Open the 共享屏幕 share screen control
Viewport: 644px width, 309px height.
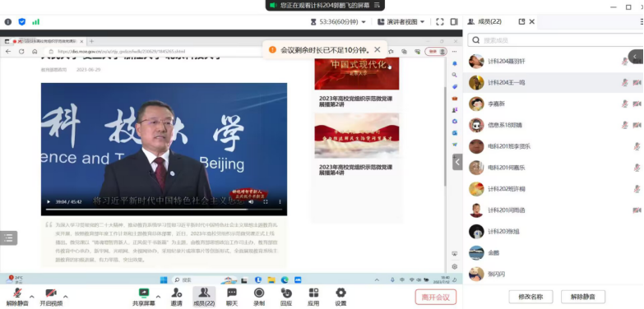(144, 297)
